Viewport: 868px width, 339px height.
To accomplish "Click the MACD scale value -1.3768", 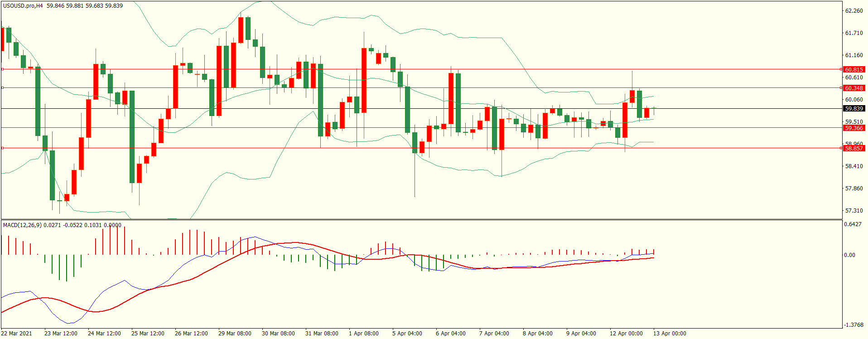I will tap(854, 325).
